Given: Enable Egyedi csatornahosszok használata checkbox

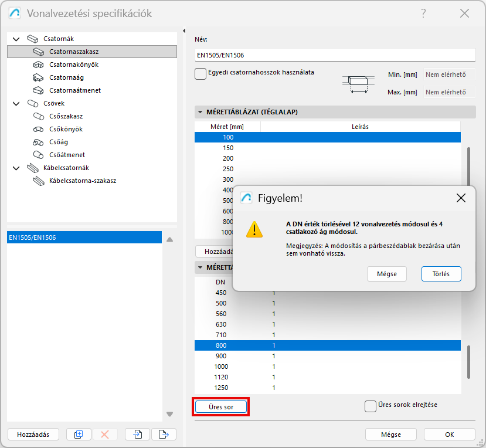Looking at the screenshot, I should [x=200, y=74].
